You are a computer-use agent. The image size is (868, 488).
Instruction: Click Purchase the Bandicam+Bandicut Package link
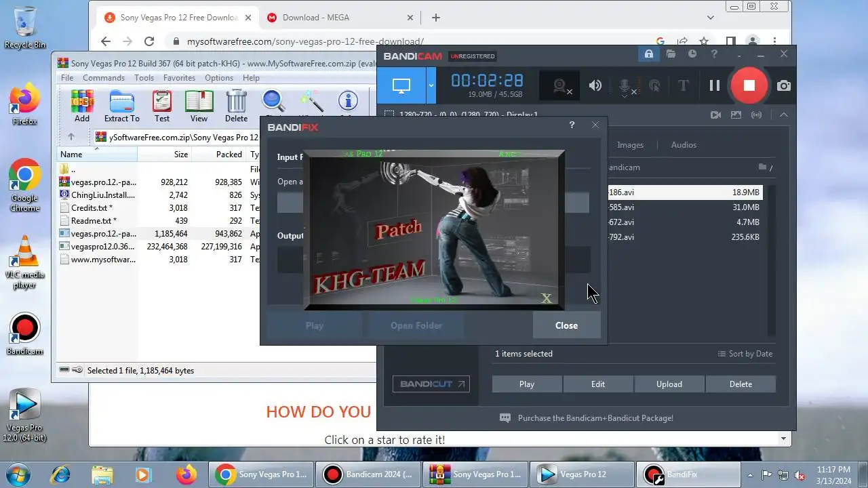pyautogui.click(x=595, y=418)
